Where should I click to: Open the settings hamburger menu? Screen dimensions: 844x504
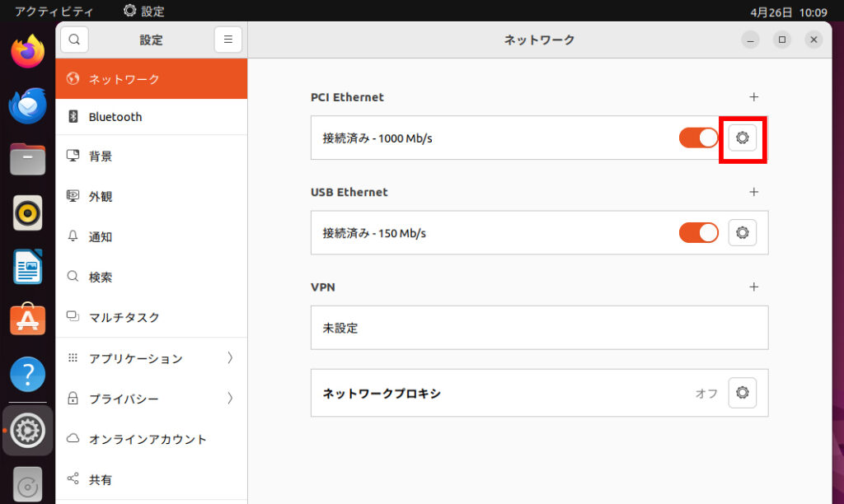click(228, 40)
